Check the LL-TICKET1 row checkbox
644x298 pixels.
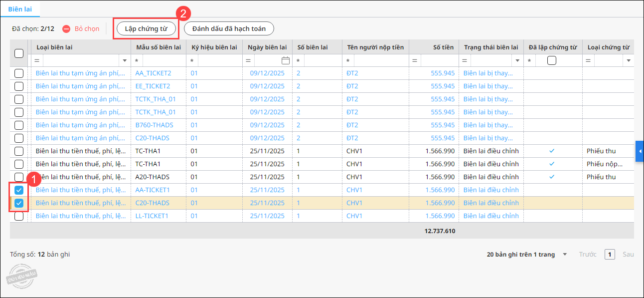point(19,216)
